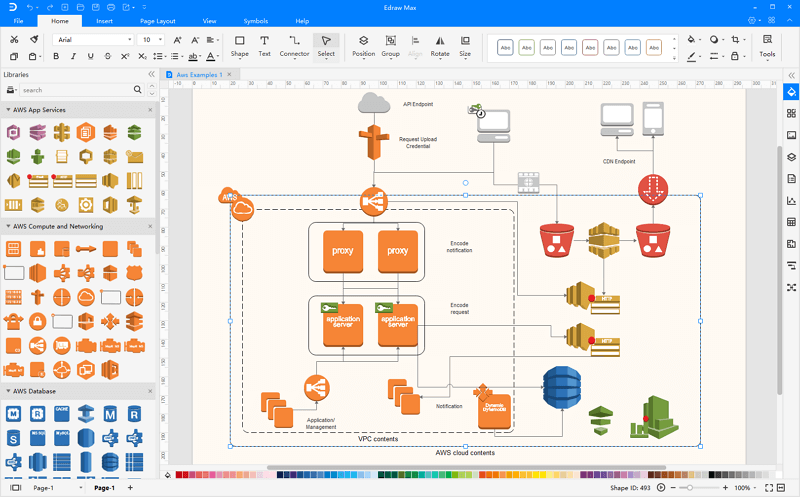
Task: Toggle Superscript formatting
Action: (125, 56)
